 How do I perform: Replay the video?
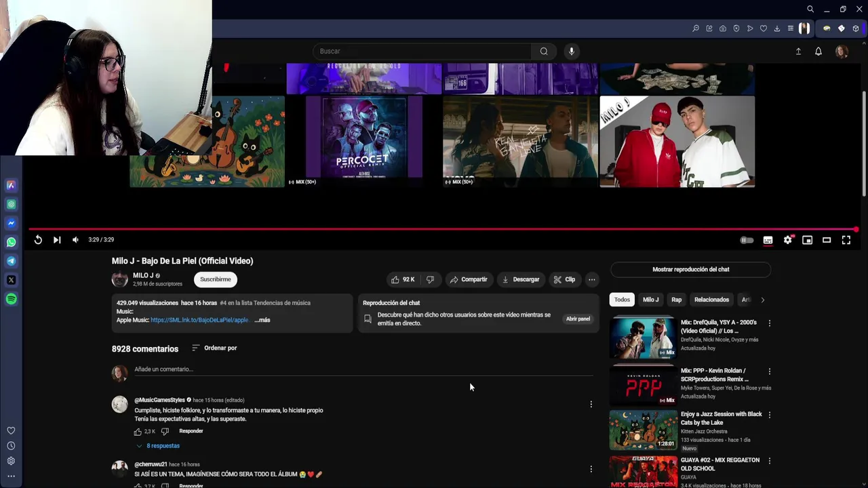38,240
